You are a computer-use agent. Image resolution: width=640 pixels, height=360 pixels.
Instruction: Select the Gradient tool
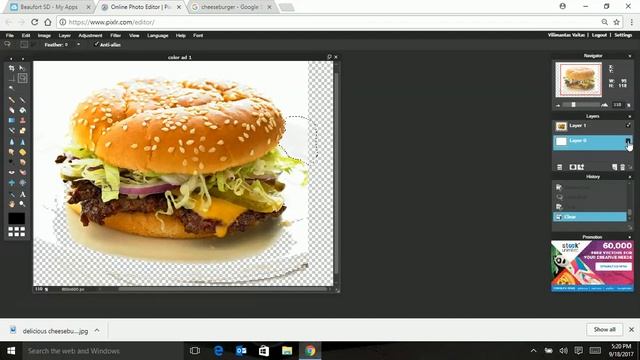11,120
